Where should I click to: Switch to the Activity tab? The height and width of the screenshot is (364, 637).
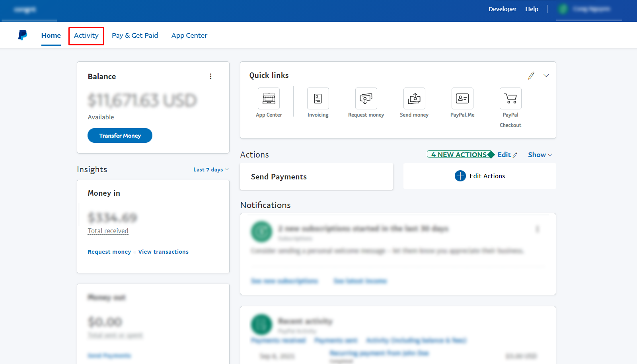coord(86,35)
